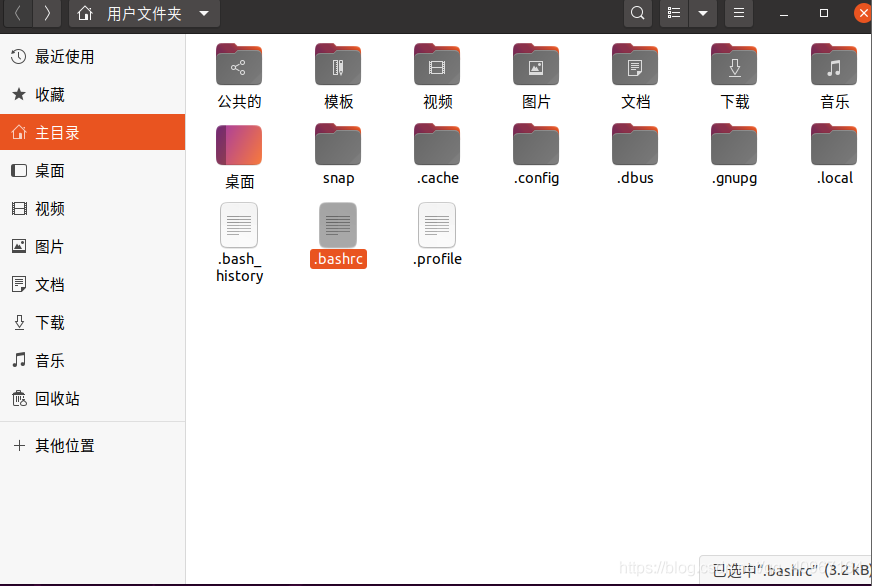Open 音乐 in the sidebar

pos(92,360)
